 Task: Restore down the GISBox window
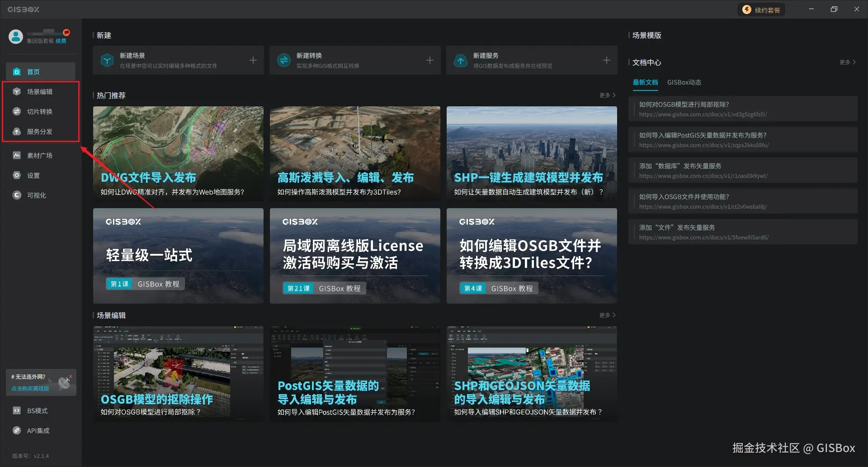pos(834,9)
